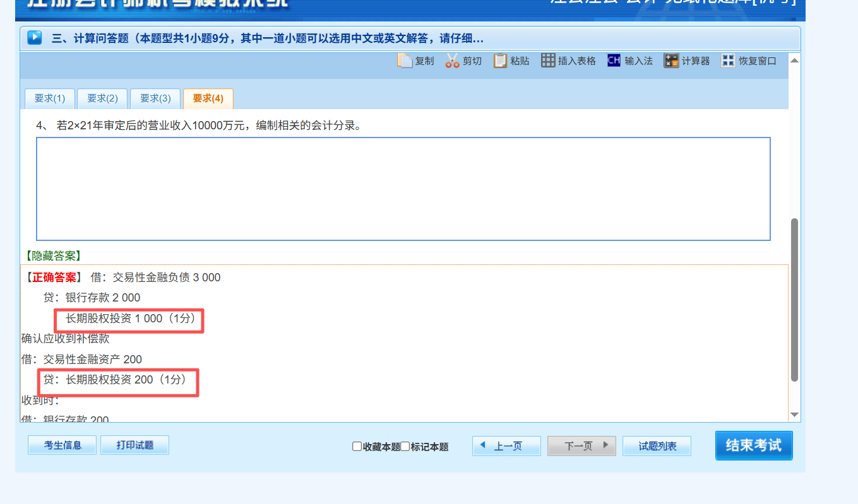
Task: Click the Restore Window (恢复窗口) icon
Action: (x=728, y=61)
